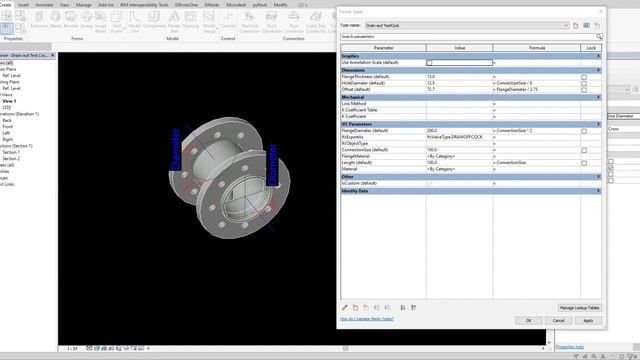Toggle IsCustom value checkbox
This screenshot has width=640, height=360.
point(429,184)
